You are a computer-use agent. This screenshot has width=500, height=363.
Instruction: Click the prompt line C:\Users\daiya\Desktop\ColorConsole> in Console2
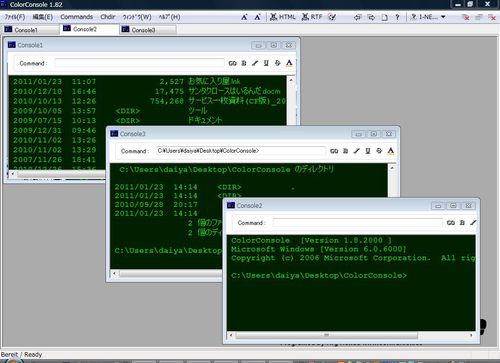(319, 275)
